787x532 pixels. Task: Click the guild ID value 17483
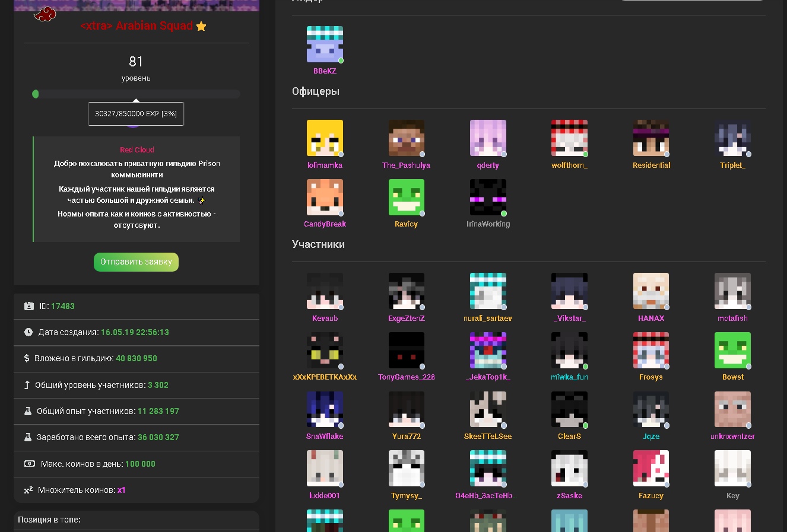tap(63, 307)
